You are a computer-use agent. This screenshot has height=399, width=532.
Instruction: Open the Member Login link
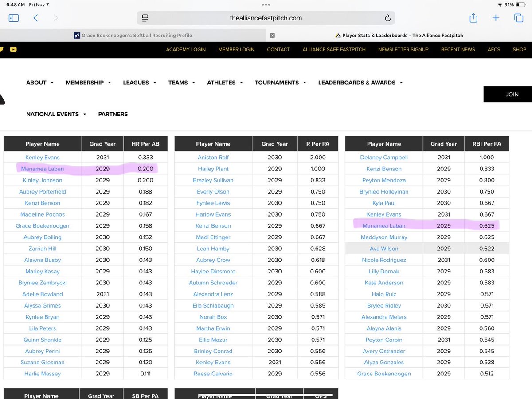236,49
